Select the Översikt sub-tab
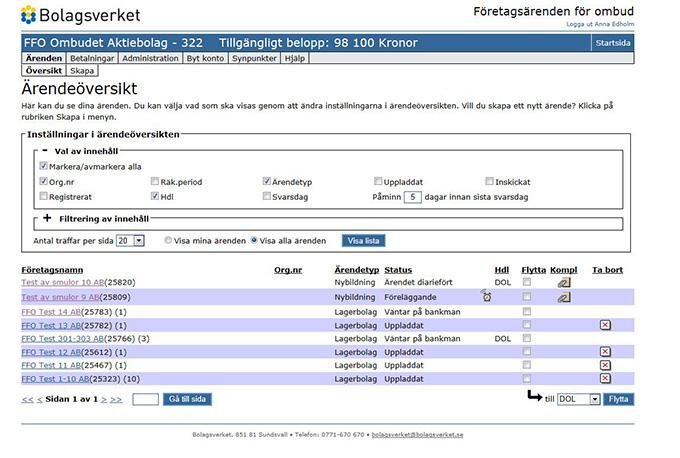 click(44, 71)
